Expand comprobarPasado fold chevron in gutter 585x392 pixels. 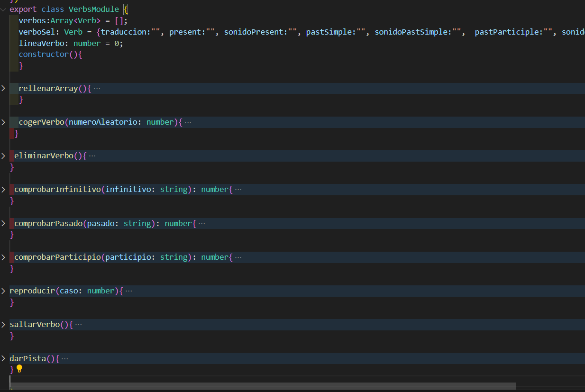tap(3, 223)
